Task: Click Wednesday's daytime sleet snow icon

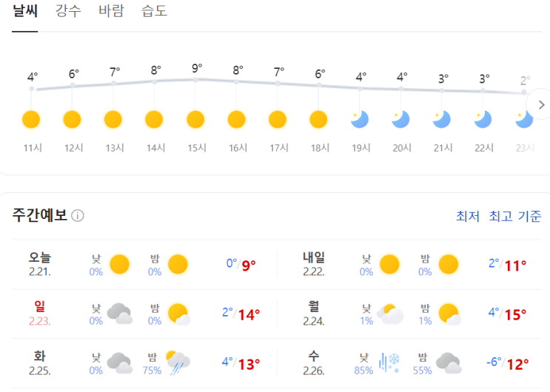Action: point(389,362)
